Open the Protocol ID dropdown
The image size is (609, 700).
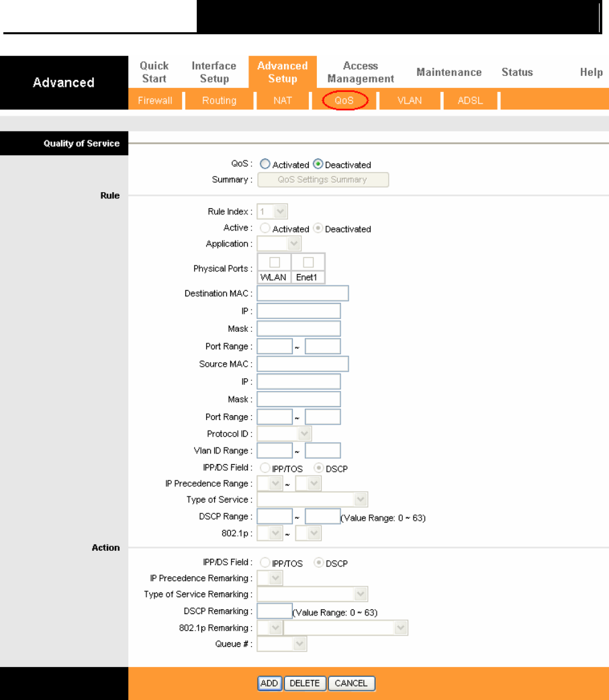pyautogui.click(x=284, y=433)
